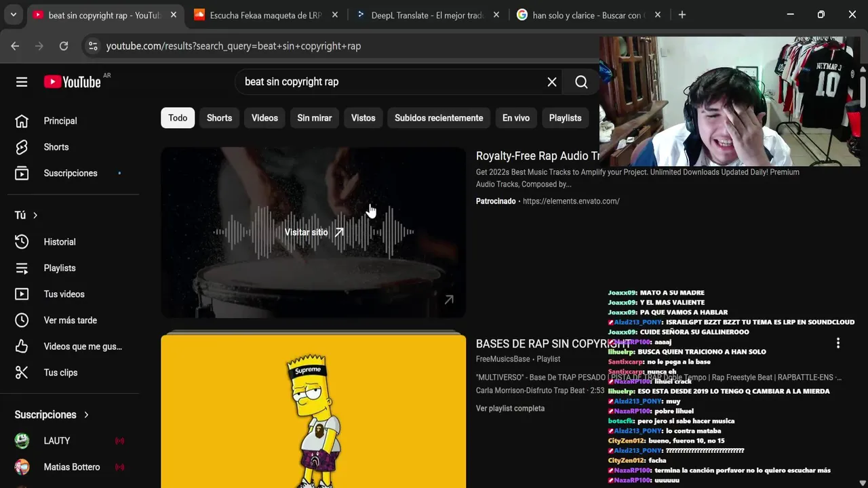Click the Shorts sidebar icon
The width and height of the screenshot is (868, 488).
22,147
